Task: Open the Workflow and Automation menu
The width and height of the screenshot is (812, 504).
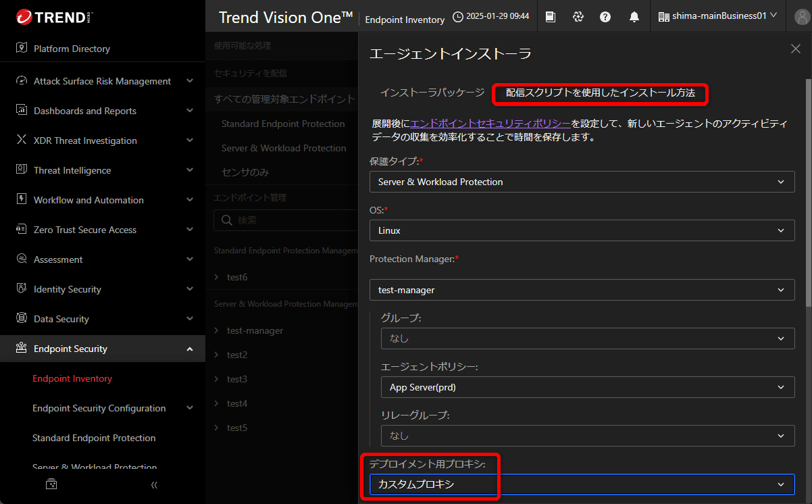Action: (88, 200)
